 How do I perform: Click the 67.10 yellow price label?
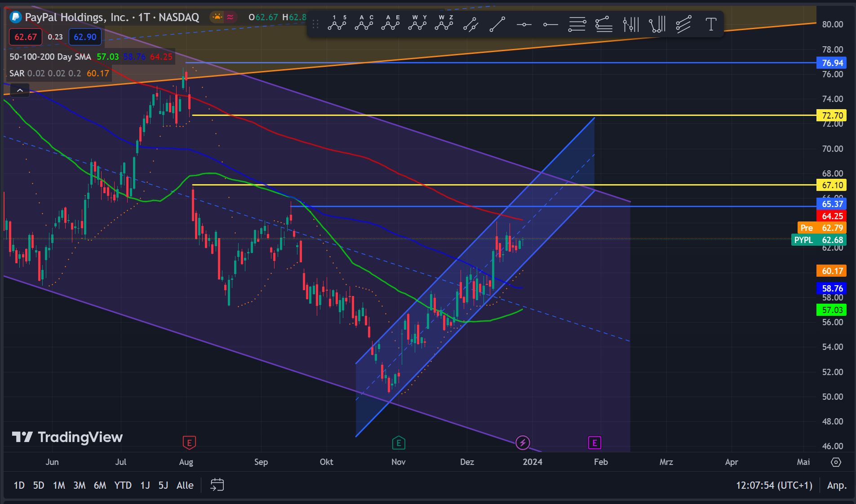click(x=832, y=185)
